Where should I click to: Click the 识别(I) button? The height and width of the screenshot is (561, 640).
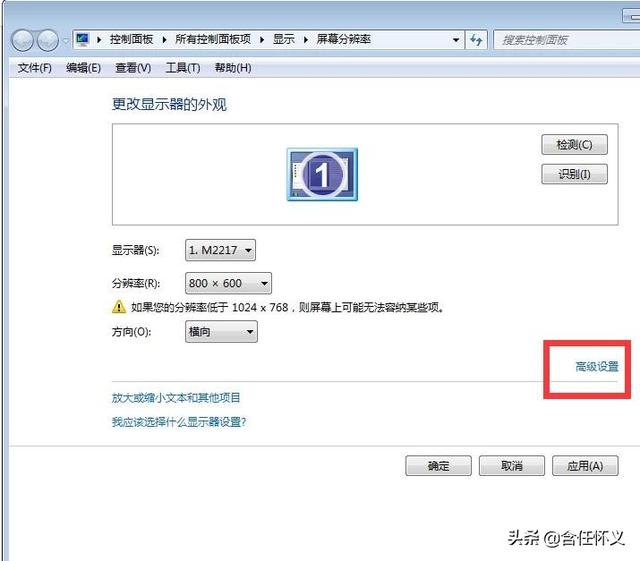[x=574, y=174]
